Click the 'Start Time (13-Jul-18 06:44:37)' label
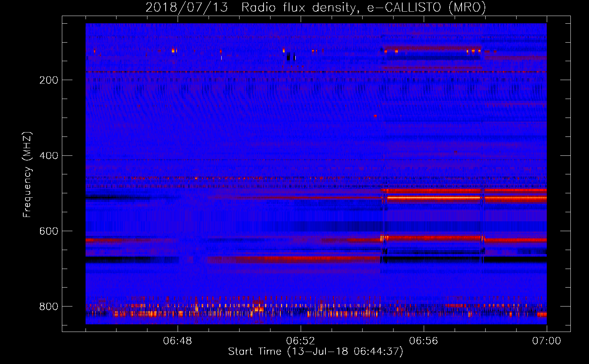The image size is (589, 364). 316,352
